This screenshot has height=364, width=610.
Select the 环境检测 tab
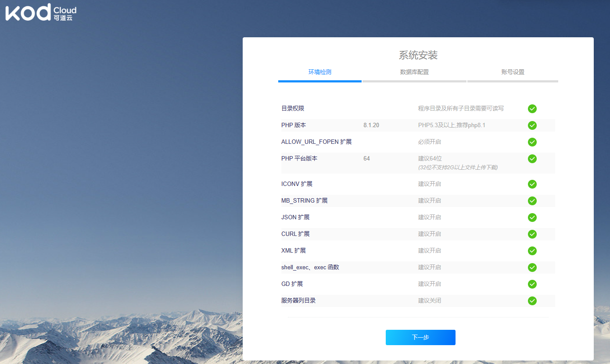coord(319,72)
